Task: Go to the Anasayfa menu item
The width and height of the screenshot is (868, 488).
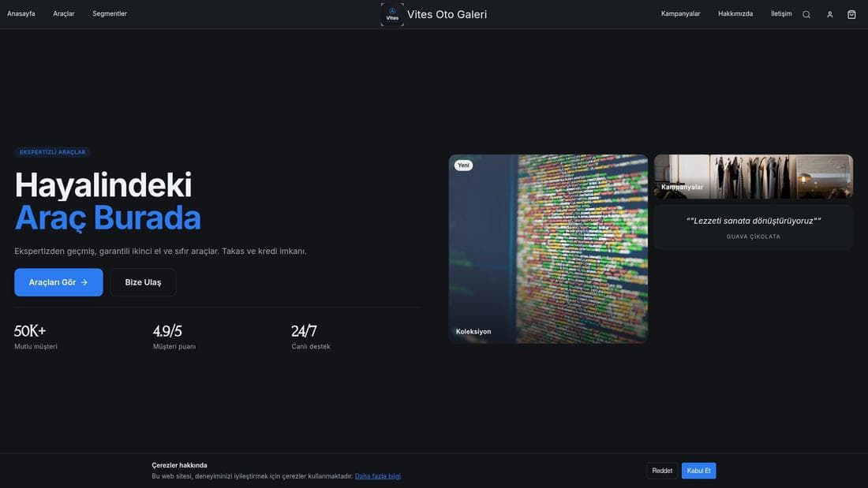Action: click(21, 14)
